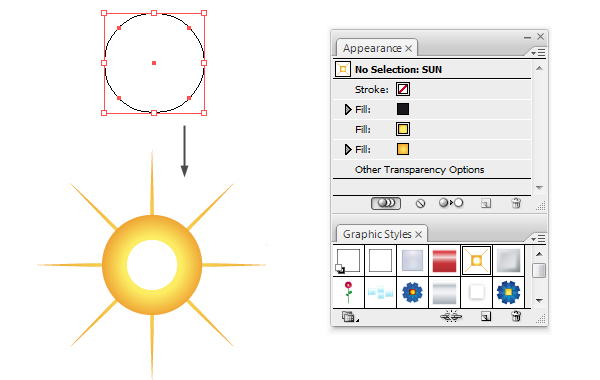Screen dimensions: 600x380
Task: Open Appearance panel flyout menu
Action: point(538,53)
